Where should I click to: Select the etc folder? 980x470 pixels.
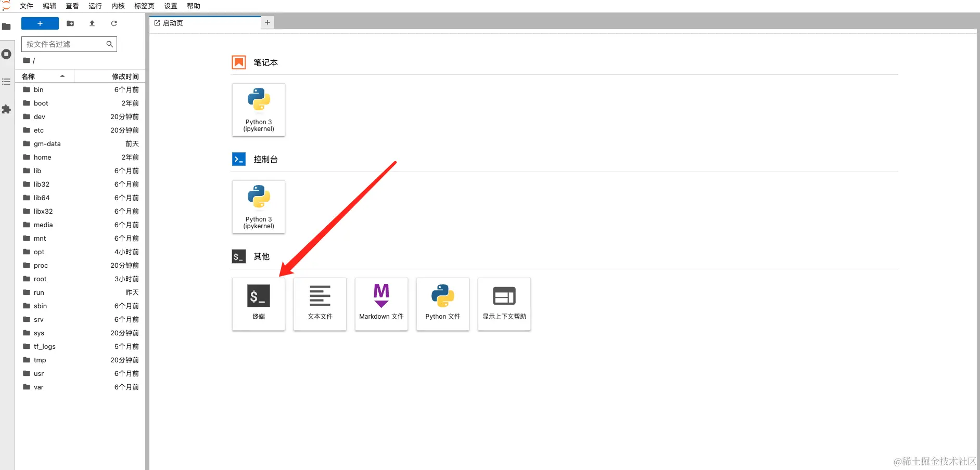coord(81,130)
